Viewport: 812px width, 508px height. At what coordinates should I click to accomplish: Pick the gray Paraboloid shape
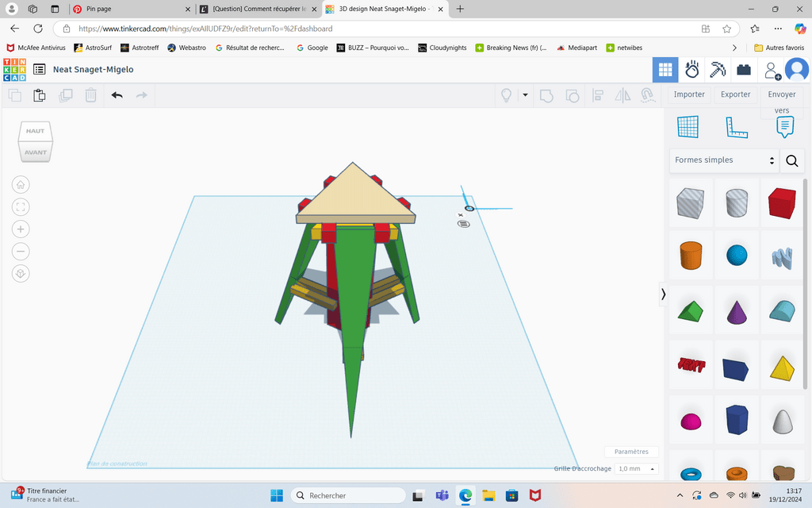click(x=782, y=421)
